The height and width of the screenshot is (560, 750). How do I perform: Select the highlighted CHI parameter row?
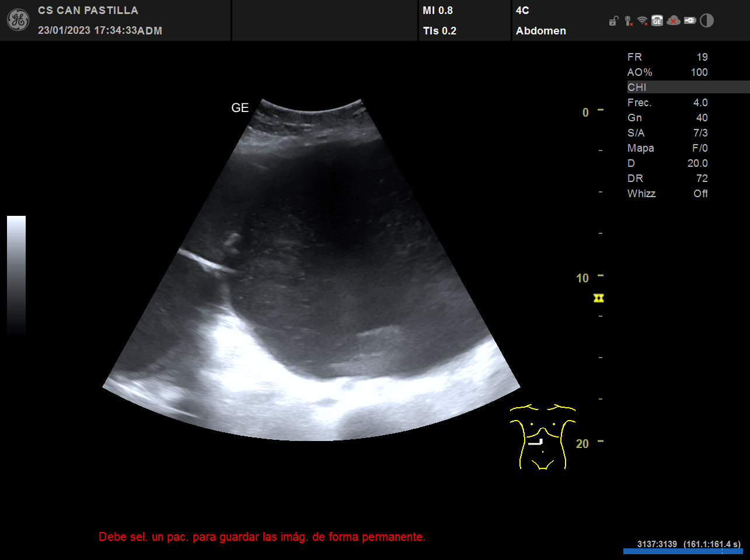(688, 87)
